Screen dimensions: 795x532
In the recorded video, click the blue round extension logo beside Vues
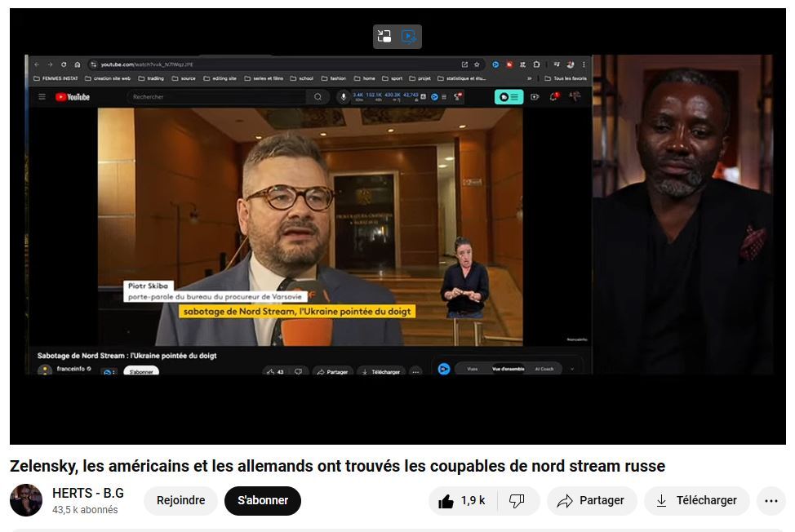pos(444,369)
